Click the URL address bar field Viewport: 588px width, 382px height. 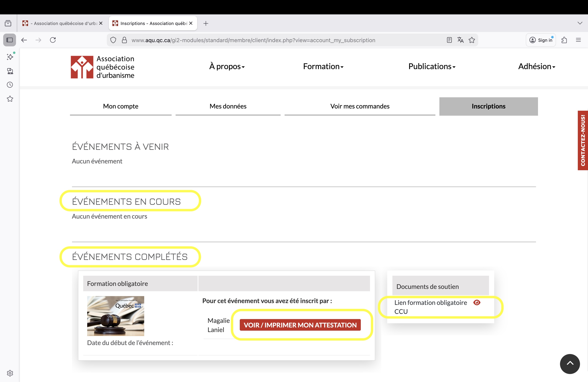pyautogui.click(x=253, y=40)
